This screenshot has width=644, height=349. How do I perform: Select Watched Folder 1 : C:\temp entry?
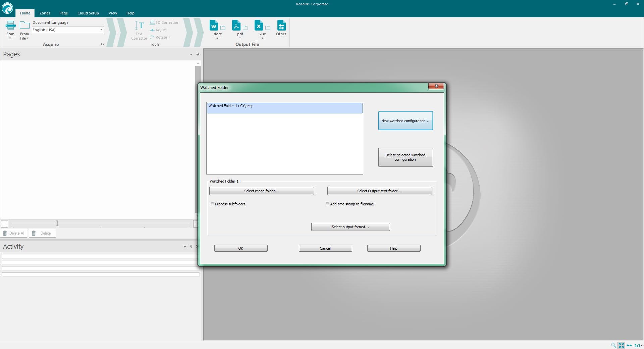coord(285,108)
